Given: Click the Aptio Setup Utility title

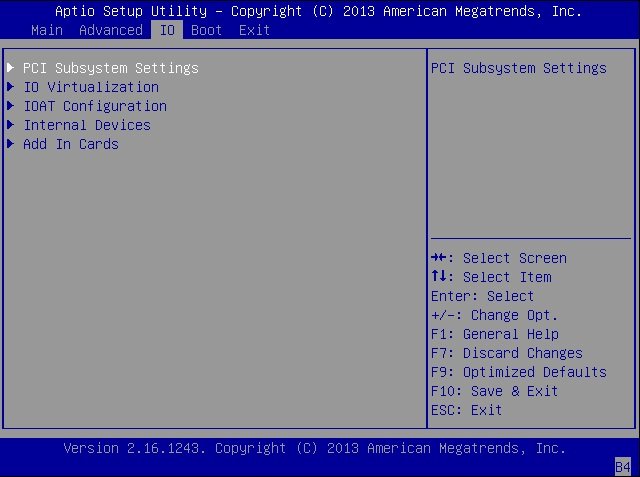Looking at the screenshot, I should pyautogui.click(x=318, y=11).
